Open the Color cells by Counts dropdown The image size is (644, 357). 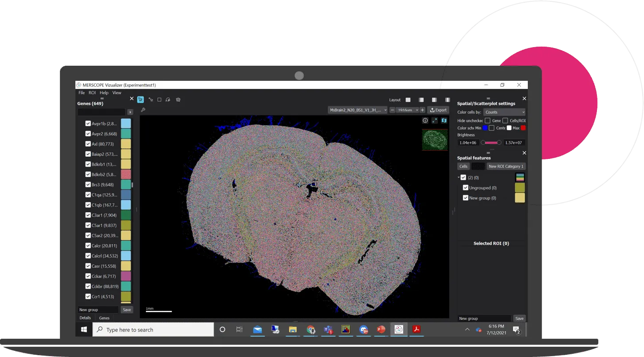pos(505,112)
